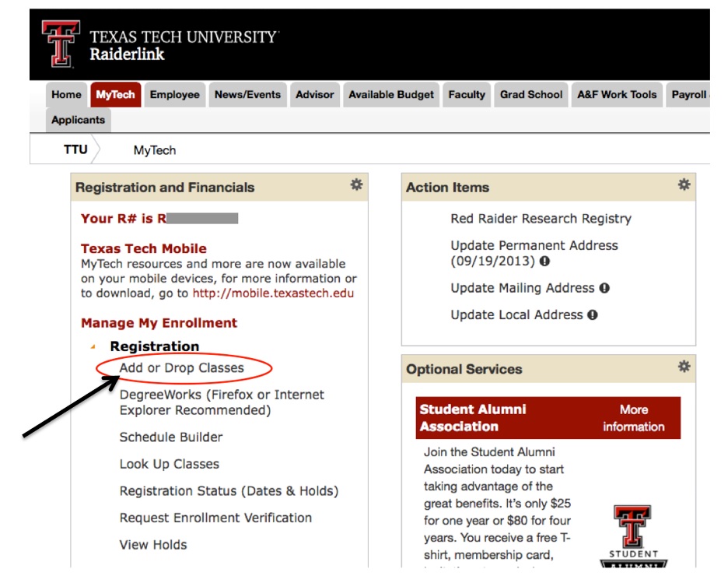Switch to the Home tab
Screen dimensions: 728x583
(66, 95)
